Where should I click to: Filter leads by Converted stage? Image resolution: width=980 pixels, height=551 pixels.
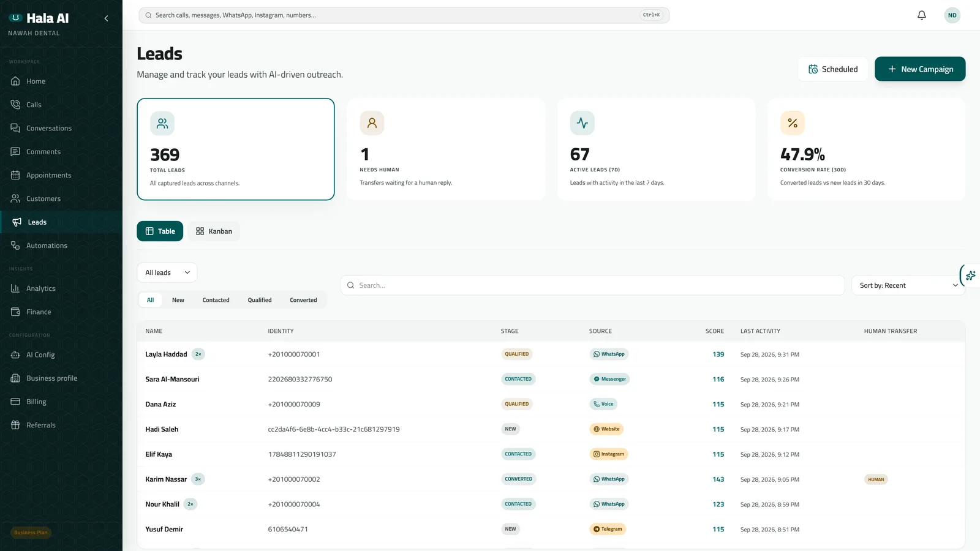[x=303, y=300]
